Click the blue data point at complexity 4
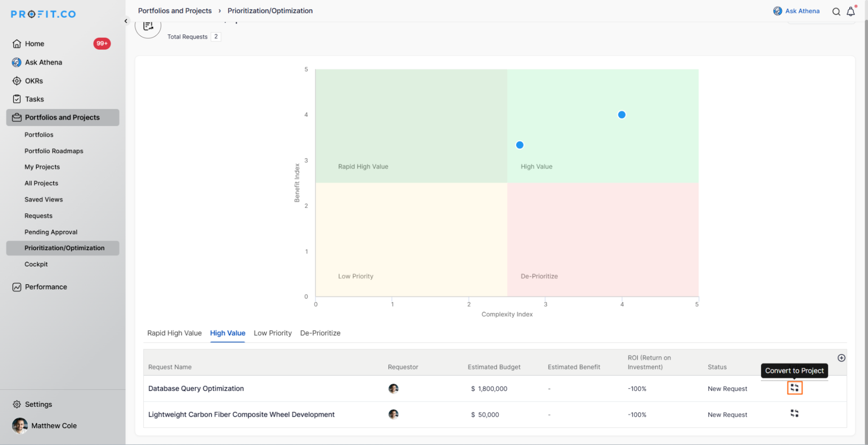The width and height of the screenshot is (868, 445). tap(621, 115)
